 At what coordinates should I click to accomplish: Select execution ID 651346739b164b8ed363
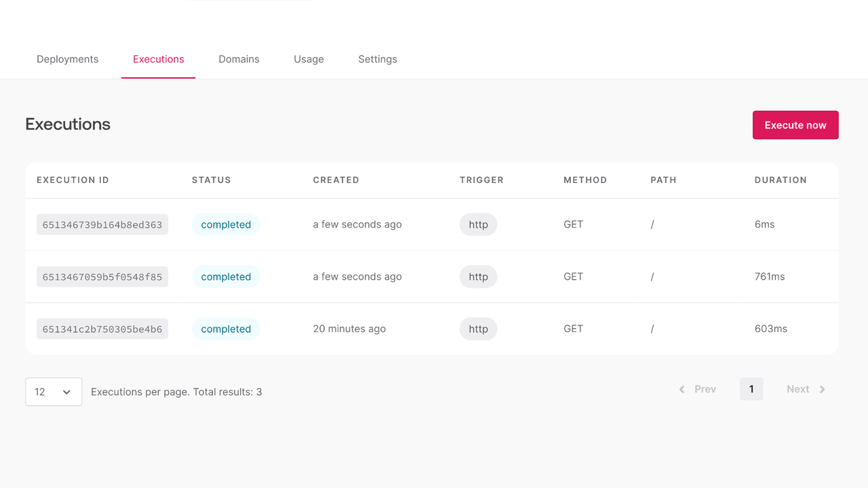coord(102,225)
